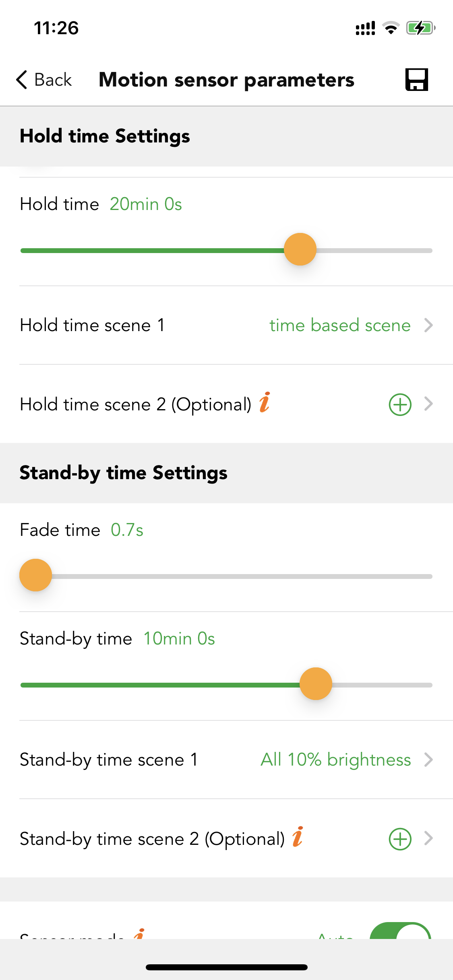453x980 pixels.
Task: Open the time based scene selection
Action: pyautogui.click(x=340, y=325)
